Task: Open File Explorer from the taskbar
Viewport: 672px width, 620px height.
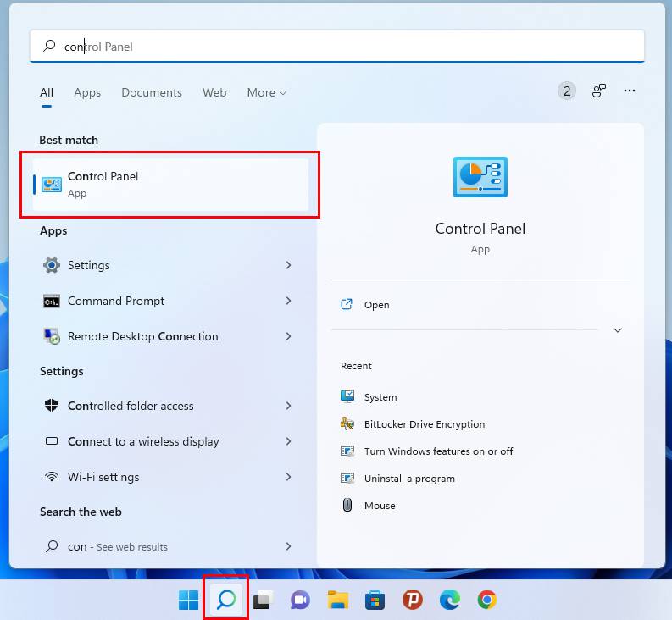Action: [x=338, y=601]
